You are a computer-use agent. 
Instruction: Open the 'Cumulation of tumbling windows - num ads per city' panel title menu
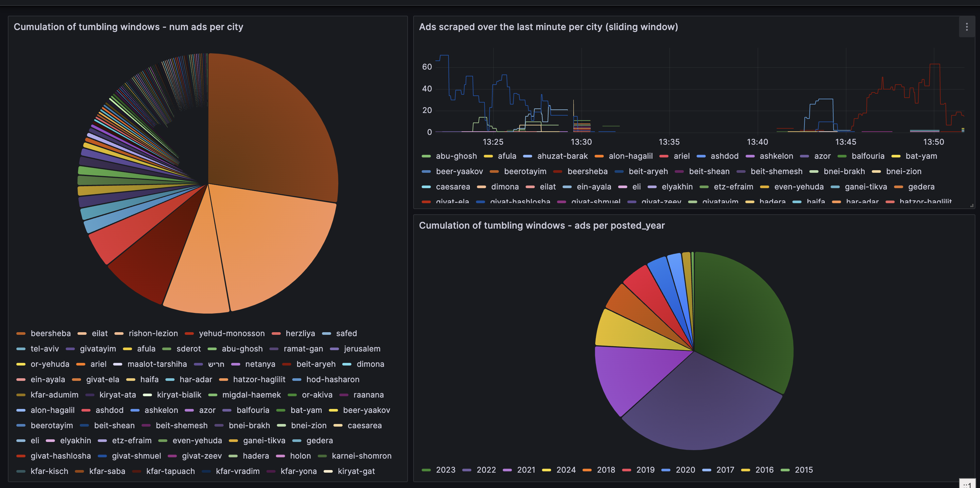(128, 27)
